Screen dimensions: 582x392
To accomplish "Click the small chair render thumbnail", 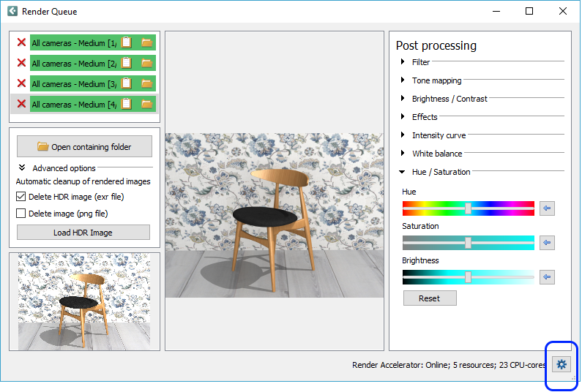I will click(84, 301).
